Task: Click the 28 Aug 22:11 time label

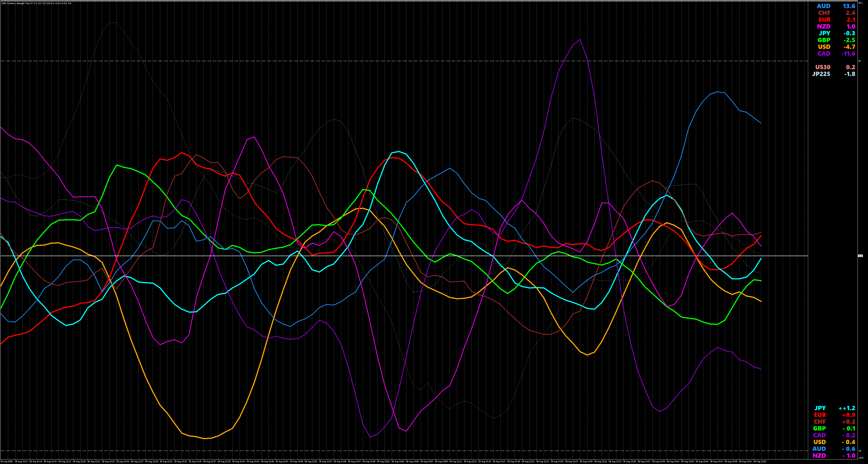Action: coord(21,461)
